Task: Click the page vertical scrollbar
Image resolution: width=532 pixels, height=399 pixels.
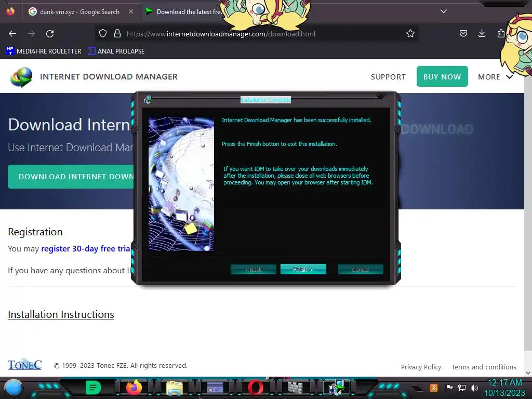Action: pyautogui.click(x=528, y=218)
